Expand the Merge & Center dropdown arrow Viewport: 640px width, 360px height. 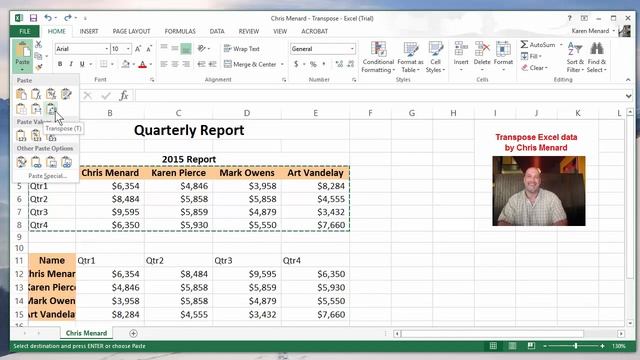pos(282,64)
